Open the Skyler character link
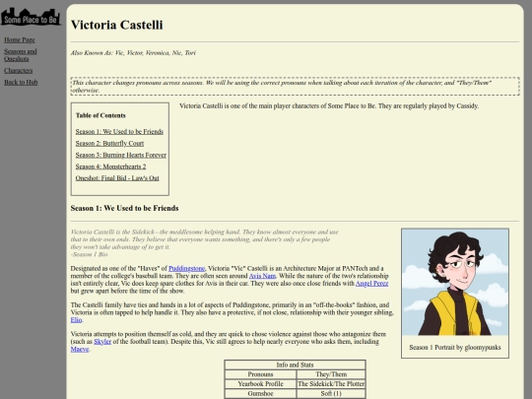The height and width of the screenshot is (399, 532). [x=102, y=342]
